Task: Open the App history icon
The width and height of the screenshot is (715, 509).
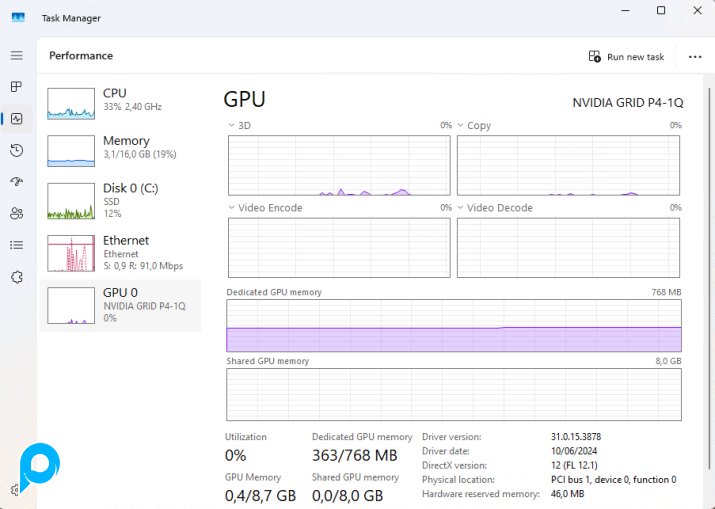Action: point(16,150)
